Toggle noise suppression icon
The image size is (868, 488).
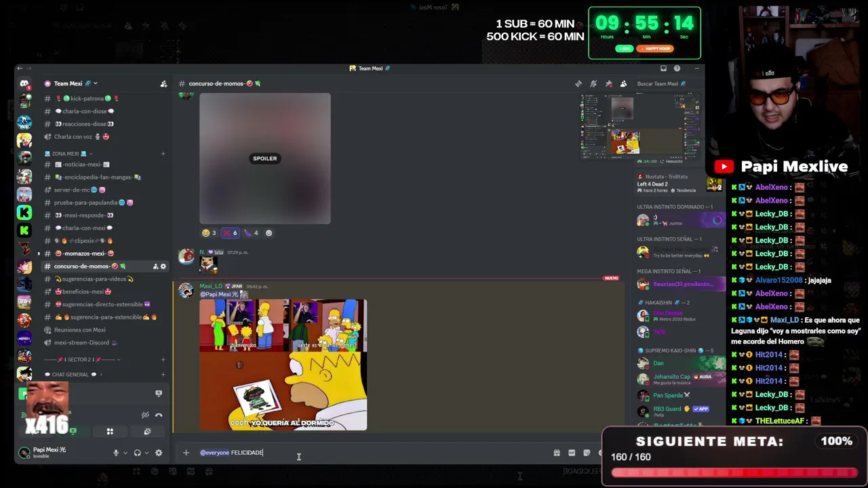[x=145, y=415]
